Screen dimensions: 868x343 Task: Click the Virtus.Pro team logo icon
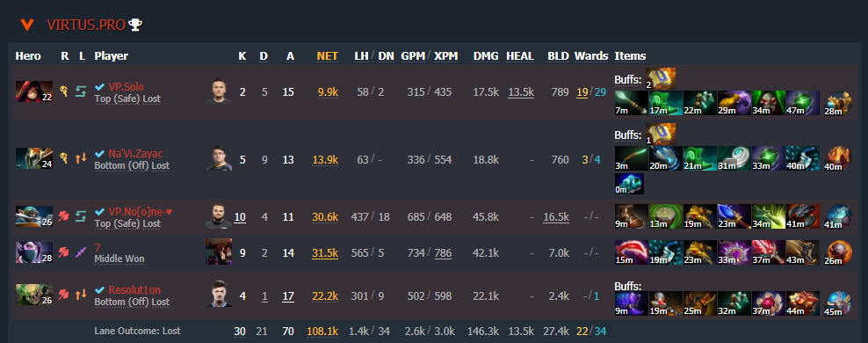(x=26, y=25)
